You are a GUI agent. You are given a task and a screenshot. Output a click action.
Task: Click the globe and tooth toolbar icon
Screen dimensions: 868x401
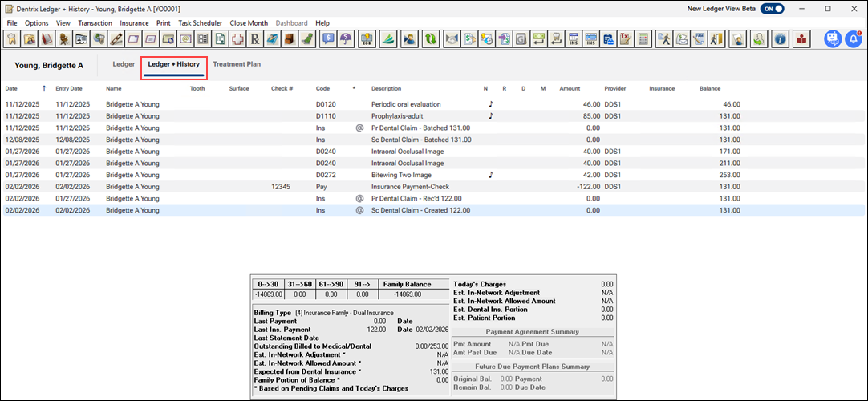pyautogui.click(x=99, y=38)
